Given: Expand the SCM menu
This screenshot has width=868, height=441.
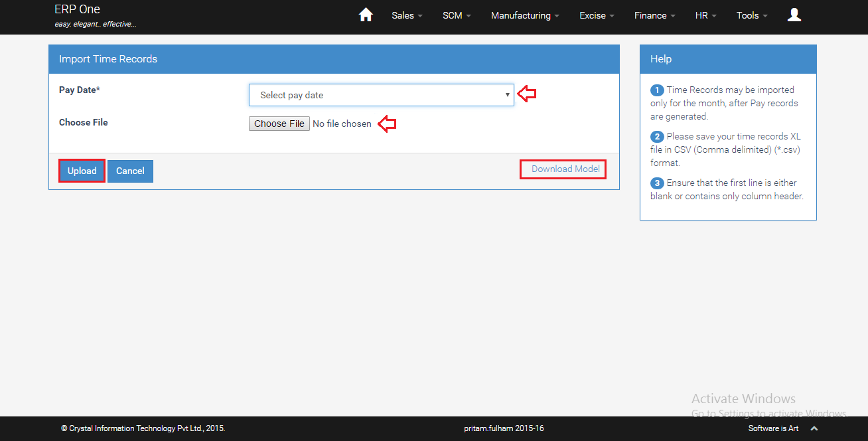Looking at the screenshot, I should (x=457, y=15).
